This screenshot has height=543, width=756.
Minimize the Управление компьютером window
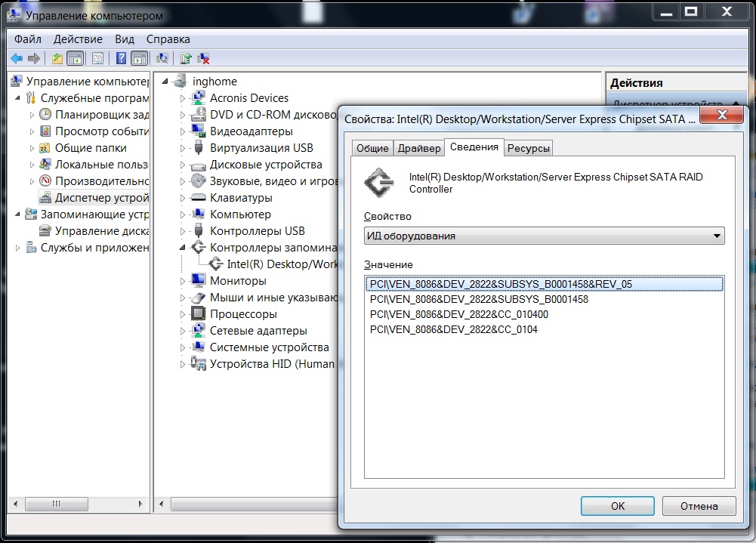click(x=666, y=11)
